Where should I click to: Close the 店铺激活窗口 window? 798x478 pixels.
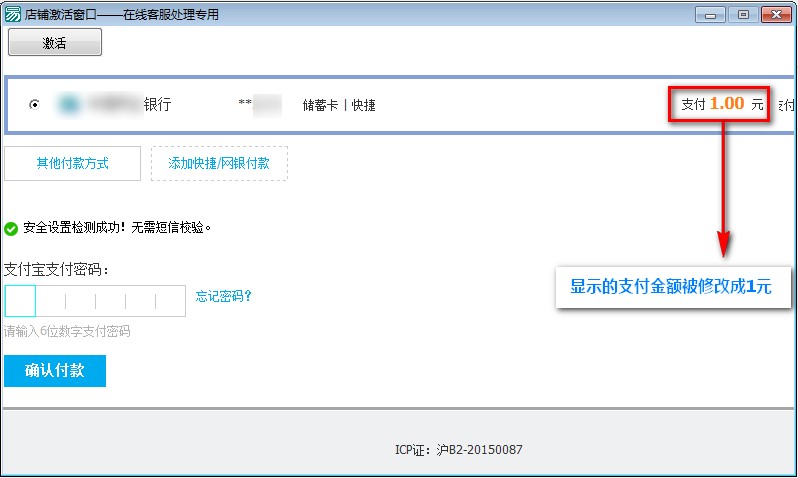coord(776,14)
